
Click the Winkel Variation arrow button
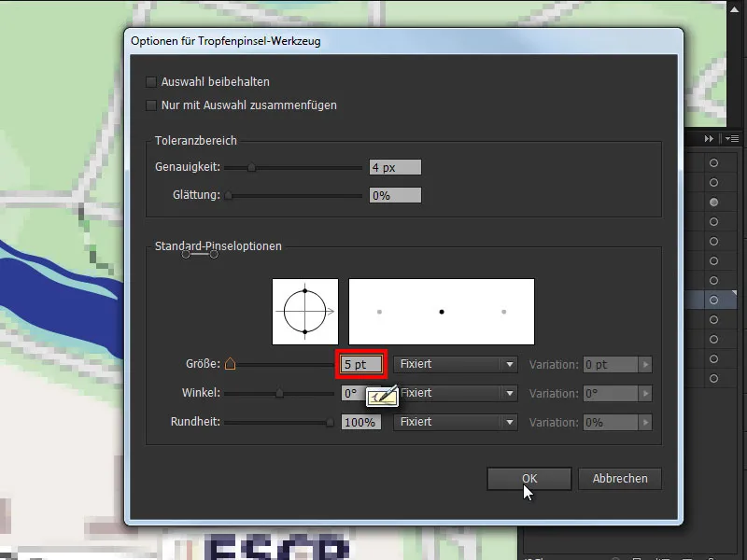[645, 394]
